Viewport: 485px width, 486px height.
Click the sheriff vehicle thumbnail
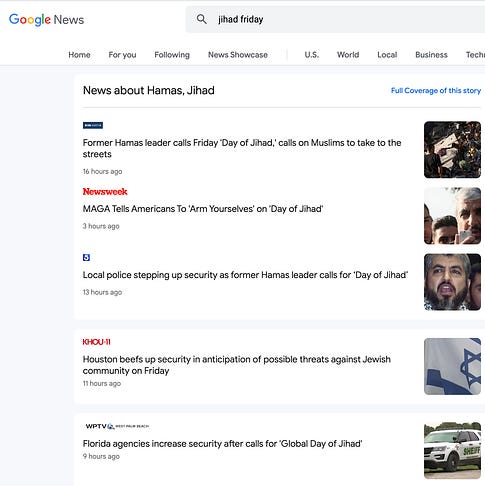[x=452, y=451]
